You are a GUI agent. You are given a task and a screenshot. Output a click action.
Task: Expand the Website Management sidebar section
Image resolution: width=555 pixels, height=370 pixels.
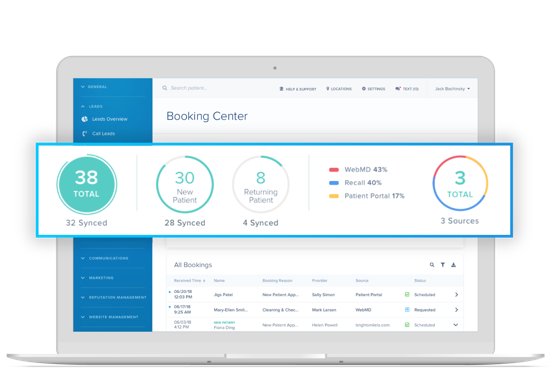coord(109,317)
